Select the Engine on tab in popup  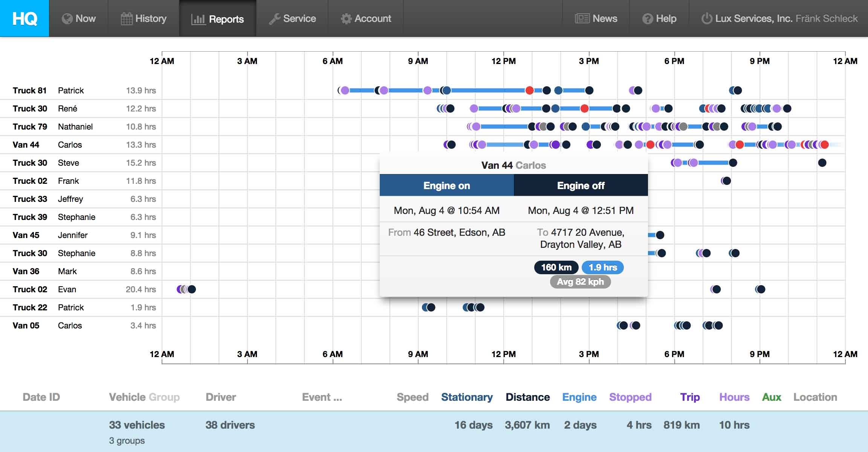pyautogui.click(x=446, y=185)
